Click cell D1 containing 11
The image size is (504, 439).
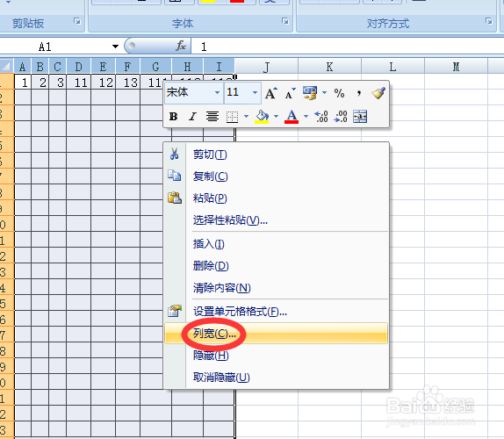point(79,83)
